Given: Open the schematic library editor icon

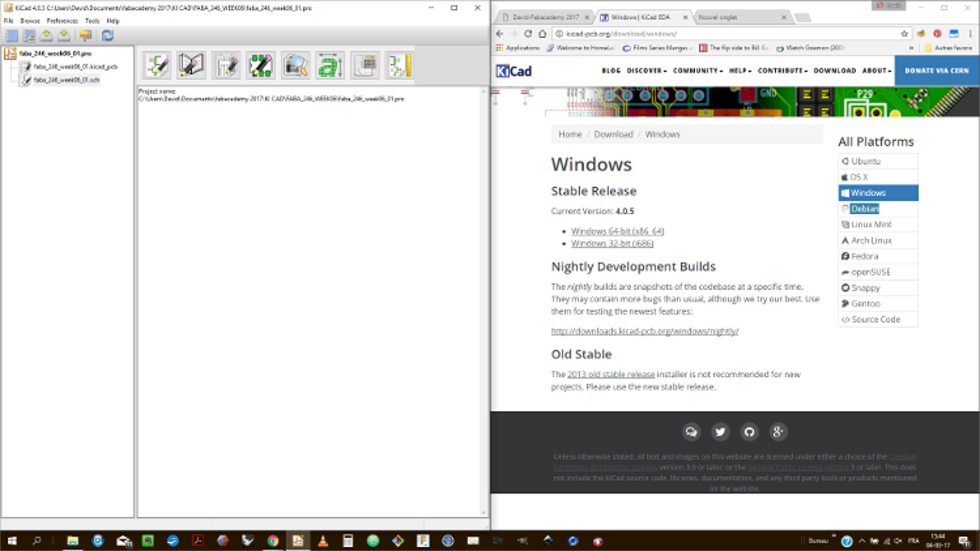Looking at the screenshot, I should (191, 65).
